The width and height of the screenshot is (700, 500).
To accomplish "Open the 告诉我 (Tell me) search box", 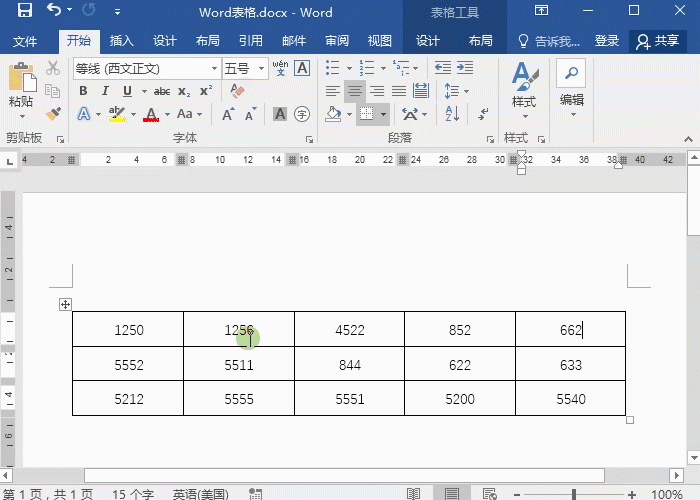I will pos(549,41).
